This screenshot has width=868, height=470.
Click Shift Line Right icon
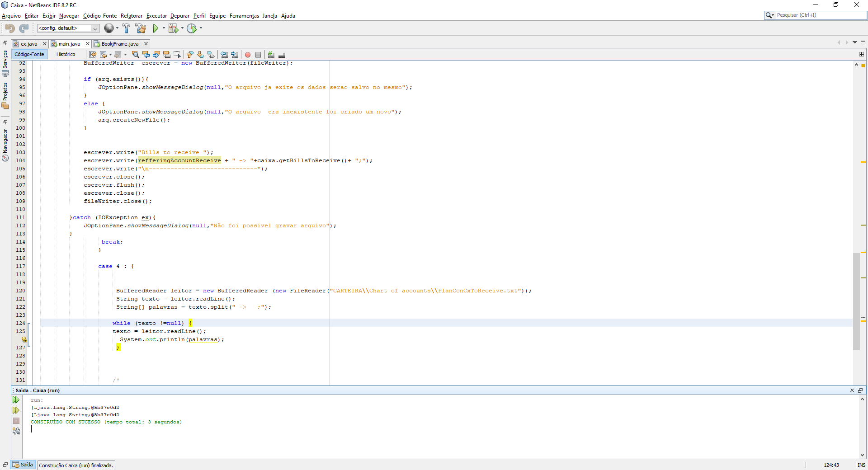234,55
